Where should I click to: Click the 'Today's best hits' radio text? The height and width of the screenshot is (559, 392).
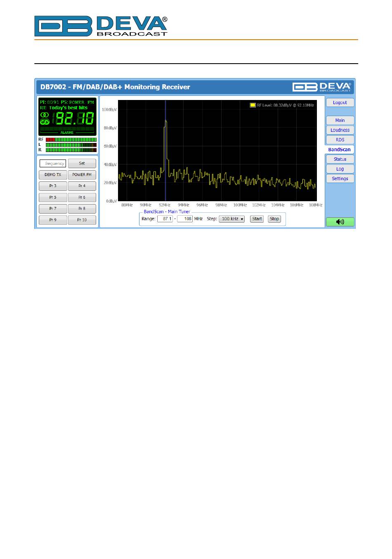tap(68, 108)
